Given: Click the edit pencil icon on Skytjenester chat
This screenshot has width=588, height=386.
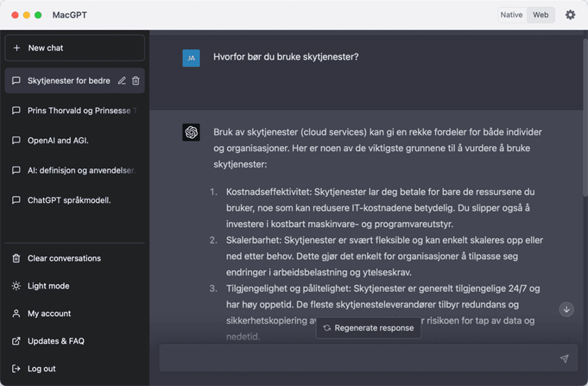Looking at the screenshot, I should 122,81.
